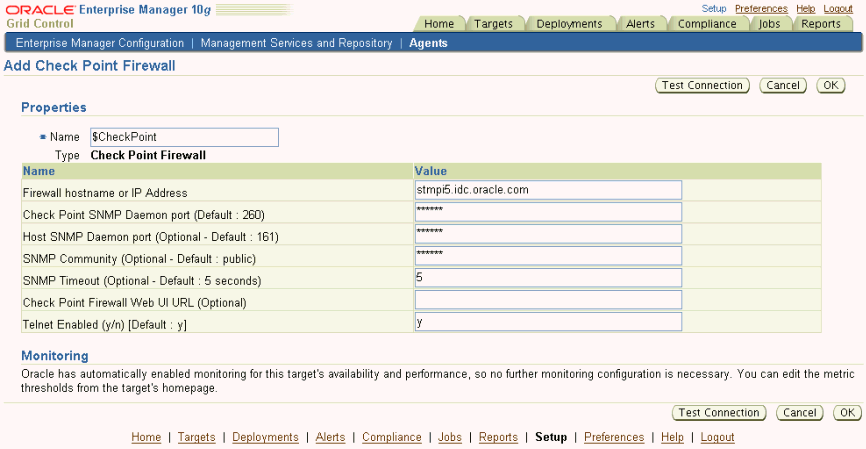Open the Jobs tab

coord(769,24)
